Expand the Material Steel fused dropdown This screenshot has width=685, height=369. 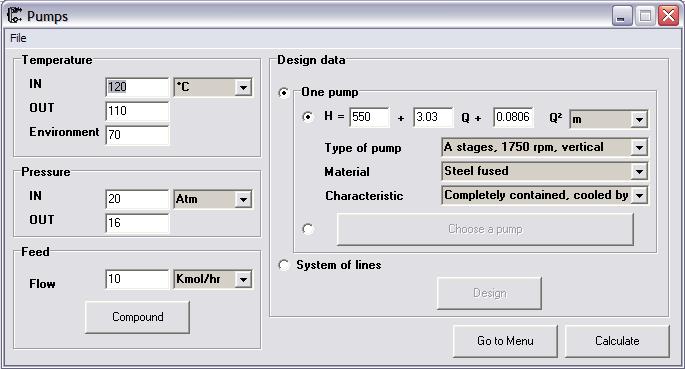(544, 171)
